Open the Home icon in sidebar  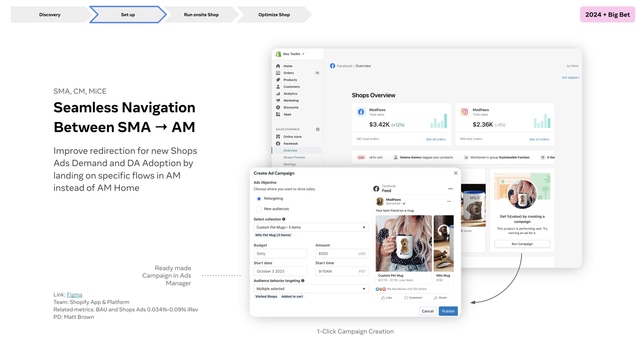[278, 66]
